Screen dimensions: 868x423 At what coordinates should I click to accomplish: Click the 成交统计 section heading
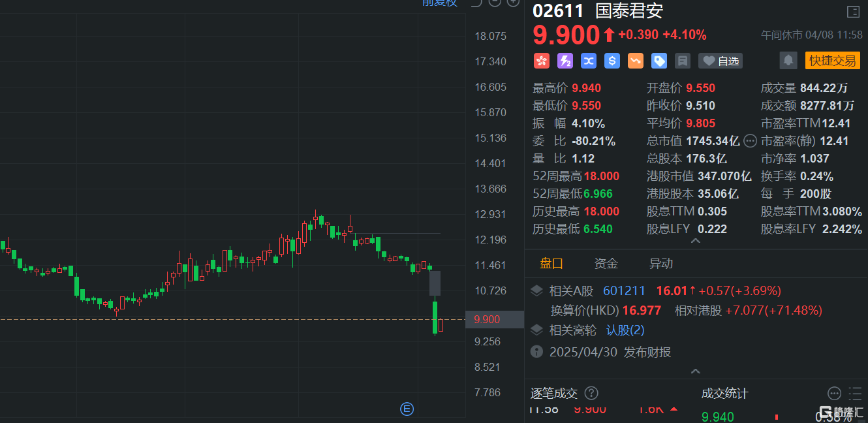724,394
